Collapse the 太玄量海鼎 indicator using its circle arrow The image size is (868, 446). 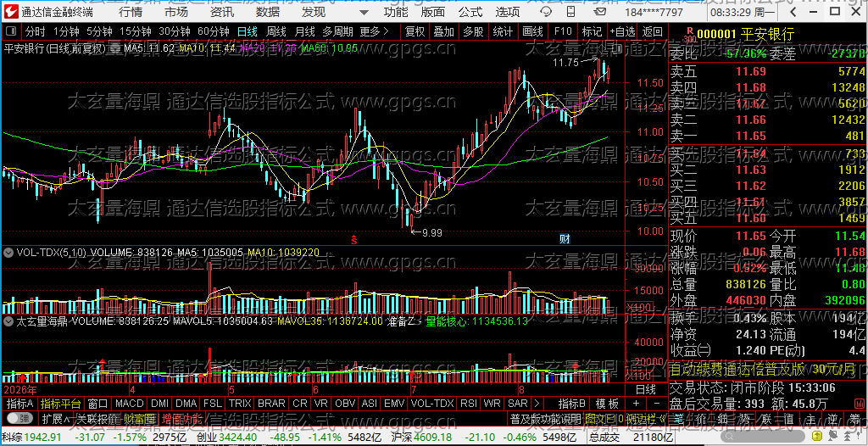pos(8,321)
